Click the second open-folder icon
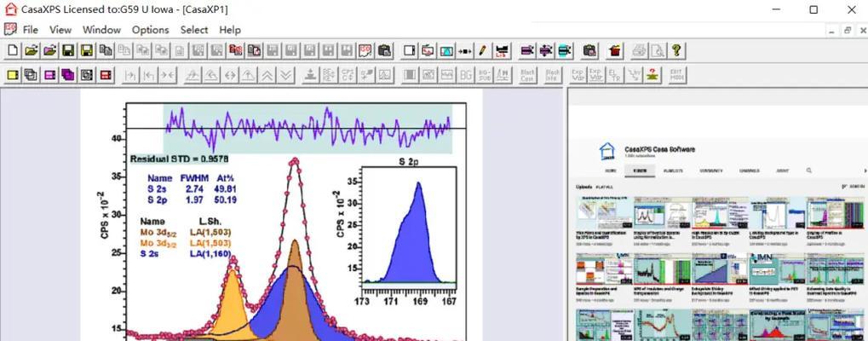This screenshot has height=341, width=868. tap(49, 51)
